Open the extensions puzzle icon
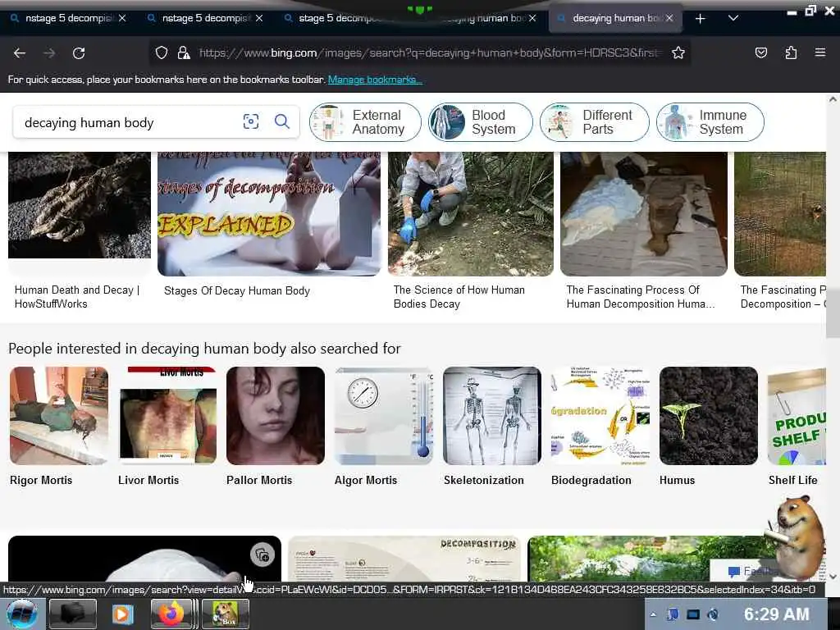 tap(791, 52)
